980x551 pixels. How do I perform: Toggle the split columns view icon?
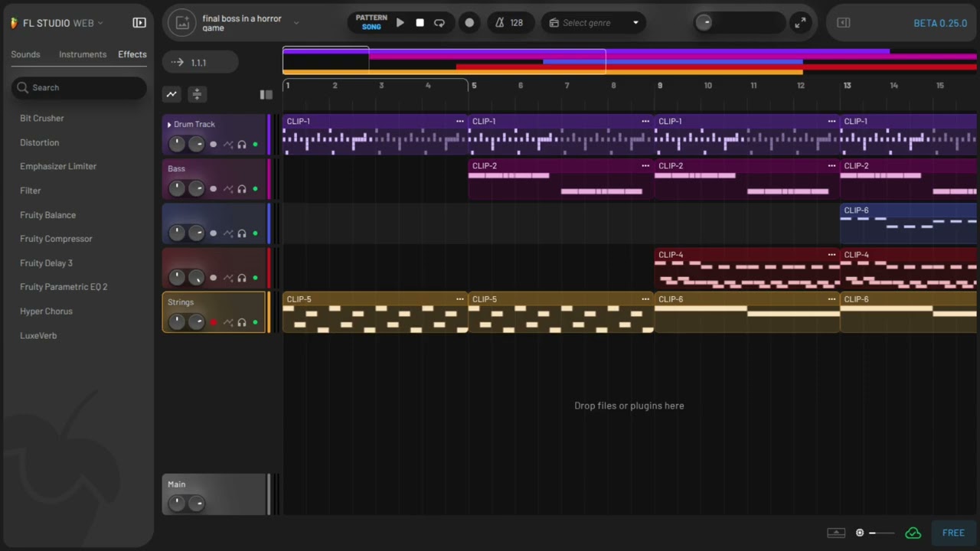[266, 95]
